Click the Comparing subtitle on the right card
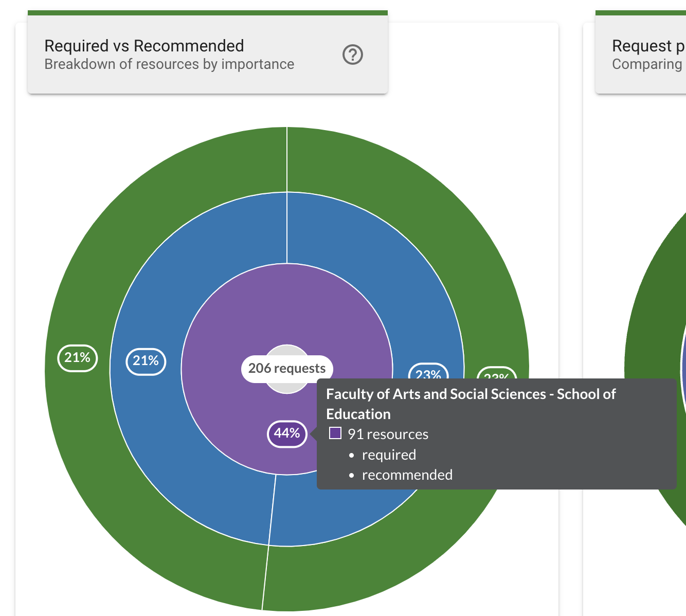 point(648,64)
